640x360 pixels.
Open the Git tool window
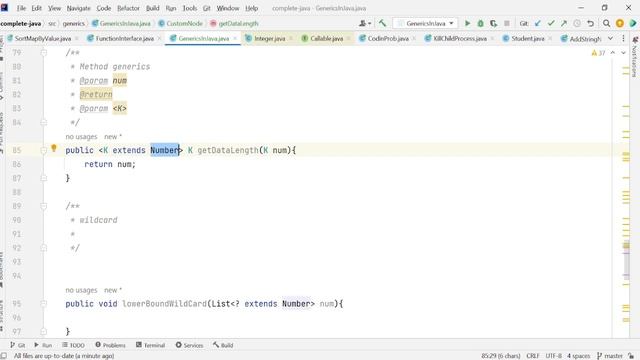pos(18,345)
